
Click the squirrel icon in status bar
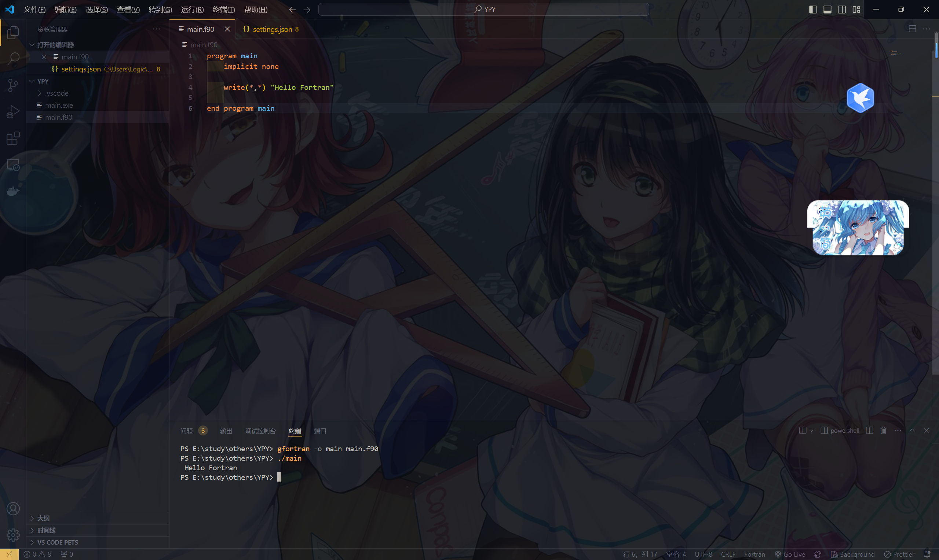pos(818,554)
